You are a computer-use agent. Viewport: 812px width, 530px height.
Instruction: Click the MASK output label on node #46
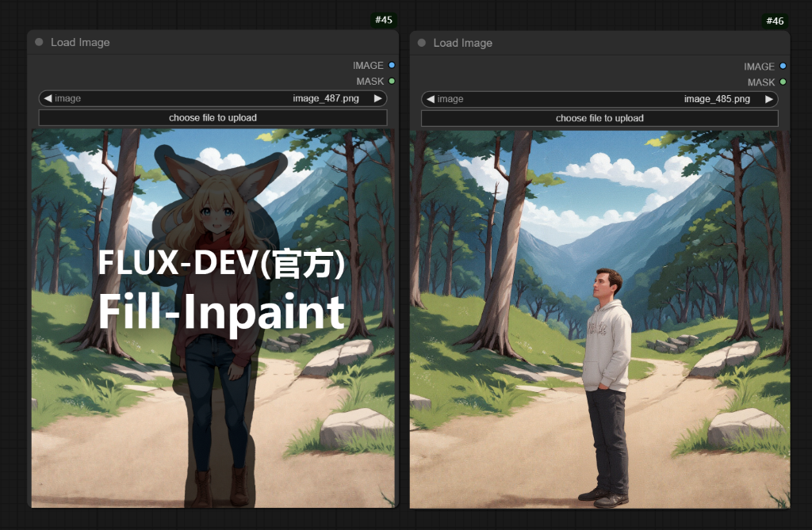tap(761, 82)
